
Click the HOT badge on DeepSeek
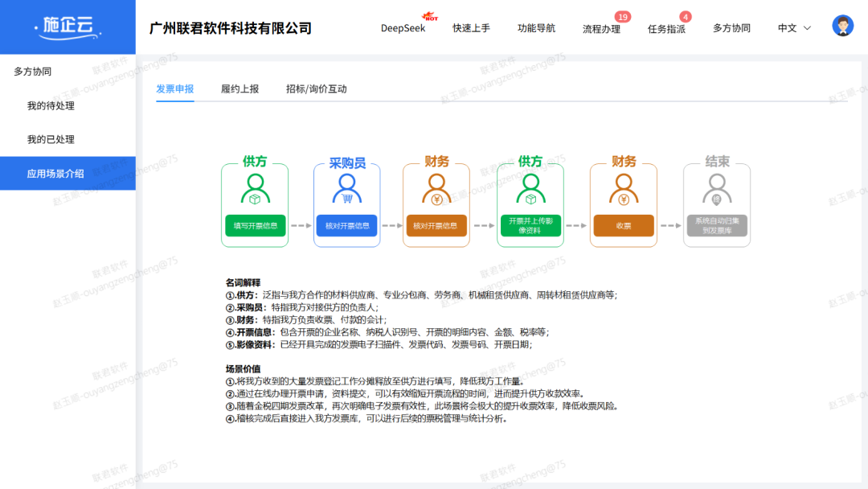point(430,16)
